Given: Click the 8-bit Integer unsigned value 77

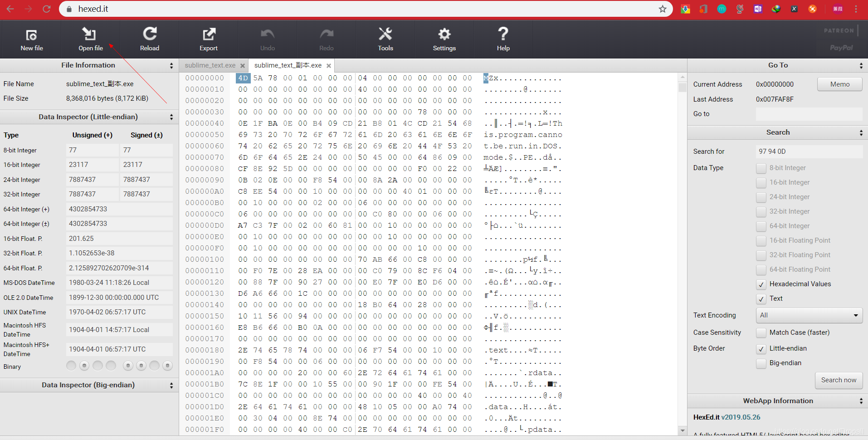Looking at the screenshot, I should (92, 150).
